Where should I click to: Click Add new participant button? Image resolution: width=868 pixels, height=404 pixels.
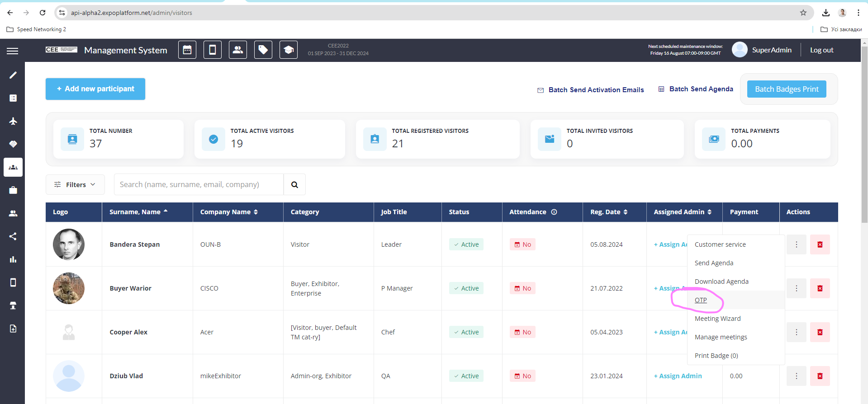coord(95,89)
